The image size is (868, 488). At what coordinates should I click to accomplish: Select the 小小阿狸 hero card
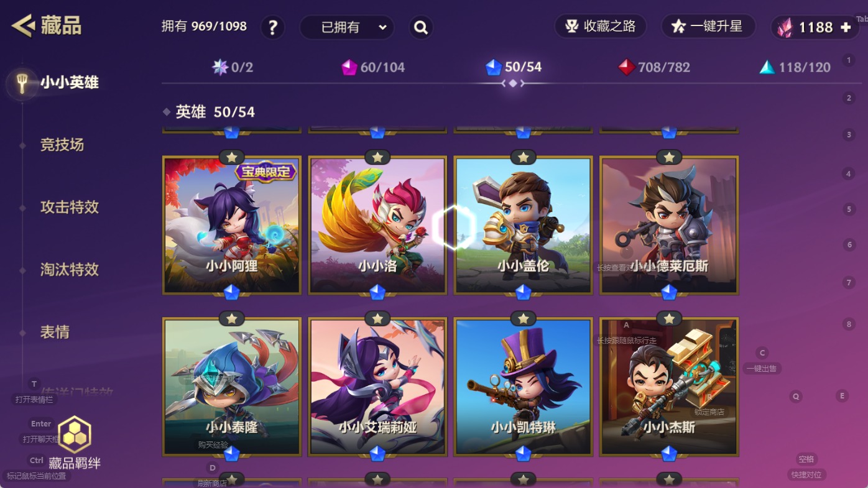tap(232, 225)
